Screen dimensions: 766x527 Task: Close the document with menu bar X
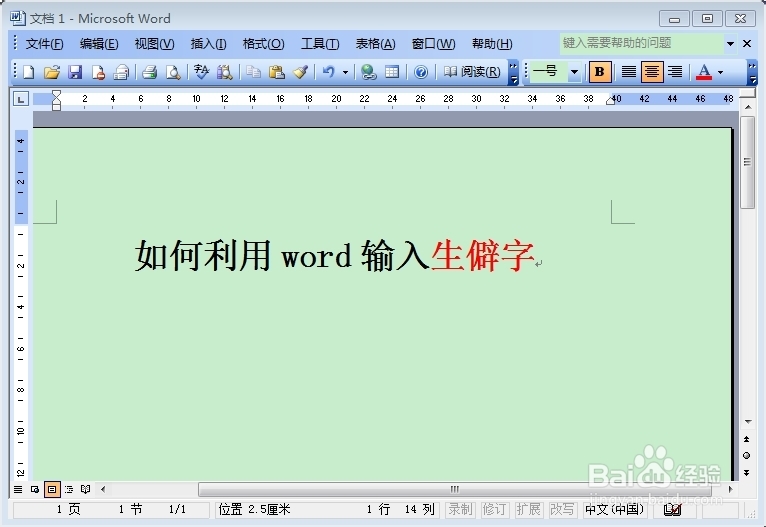pyautogui.click(x=747, y=44)
